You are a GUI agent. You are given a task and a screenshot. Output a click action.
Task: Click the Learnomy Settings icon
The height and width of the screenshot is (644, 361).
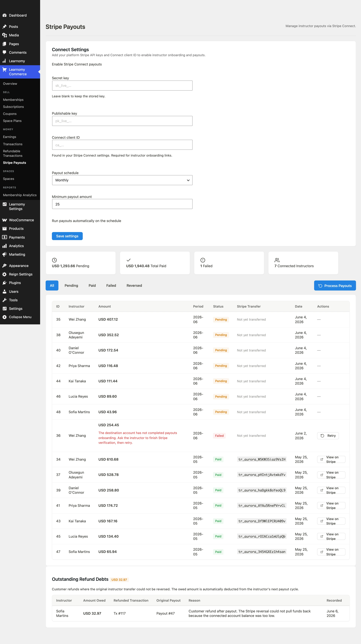pos(5,204)
